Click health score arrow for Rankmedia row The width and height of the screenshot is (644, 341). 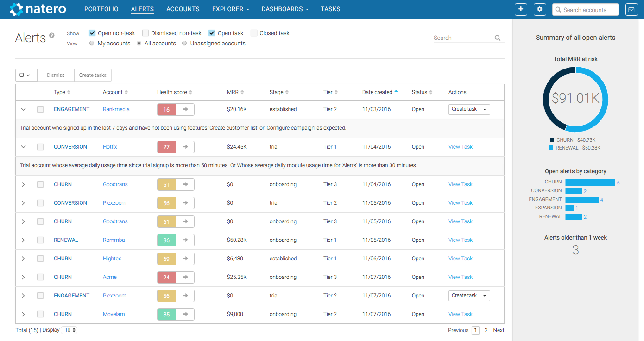[x=185, y=109]
